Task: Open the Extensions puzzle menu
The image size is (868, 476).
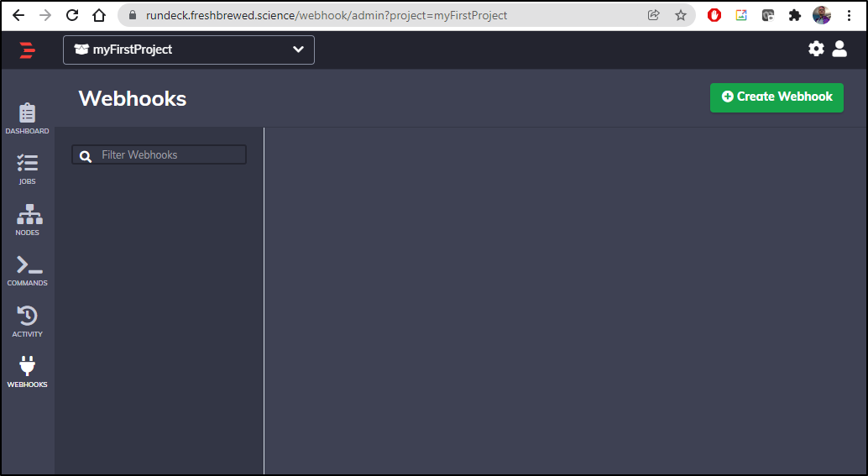Action: click(x=794, y=15)
